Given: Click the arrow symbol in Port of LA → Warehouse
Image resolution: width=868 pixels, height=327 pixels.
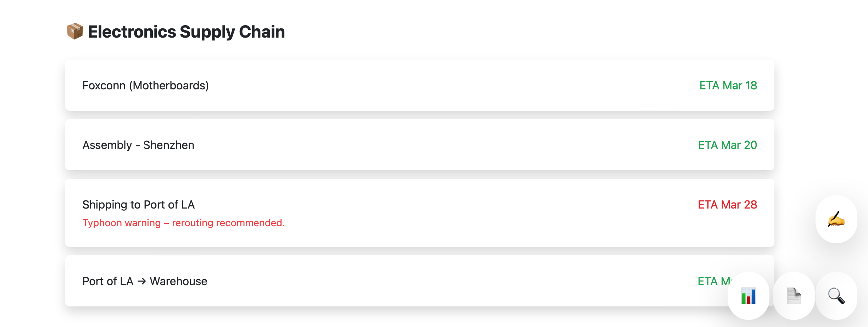Looking at the screenshot, I should point(141,281).
